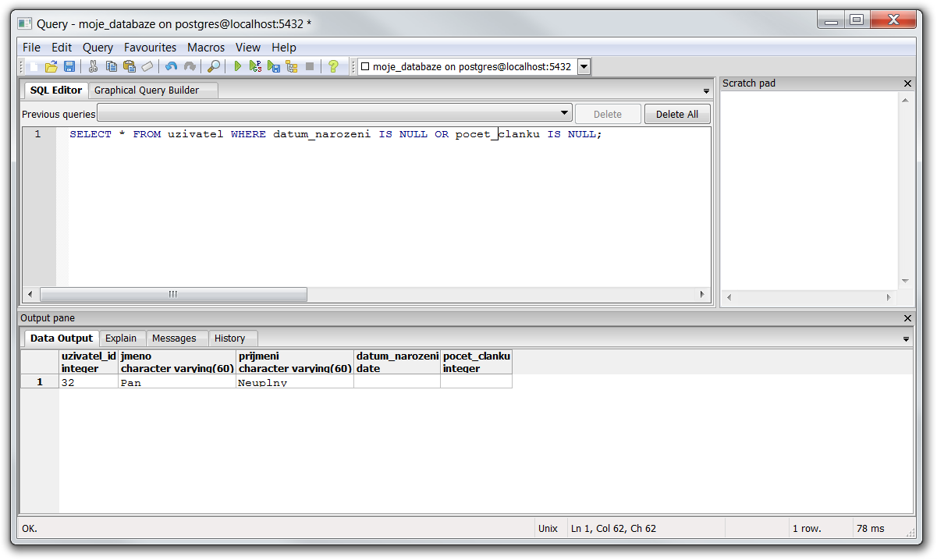Switch to the Graphical Query Builder tab

(x=147, y=90)
